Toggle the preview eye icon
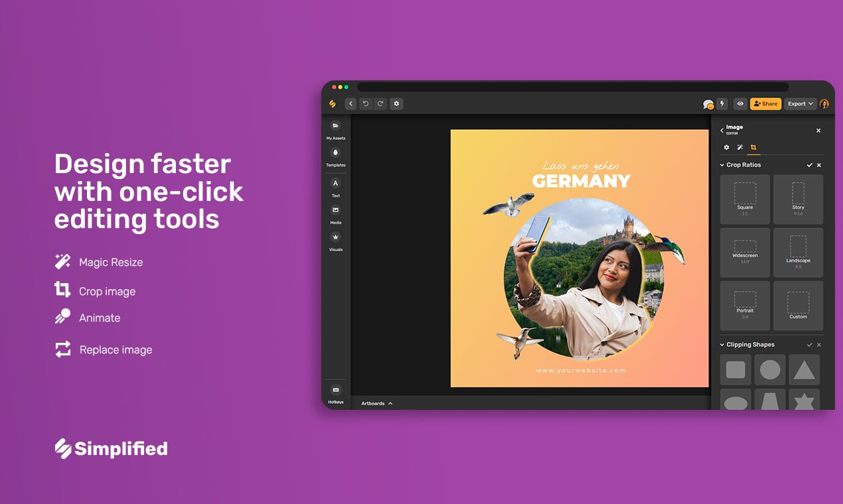843x504 pixels. [739, 103]
